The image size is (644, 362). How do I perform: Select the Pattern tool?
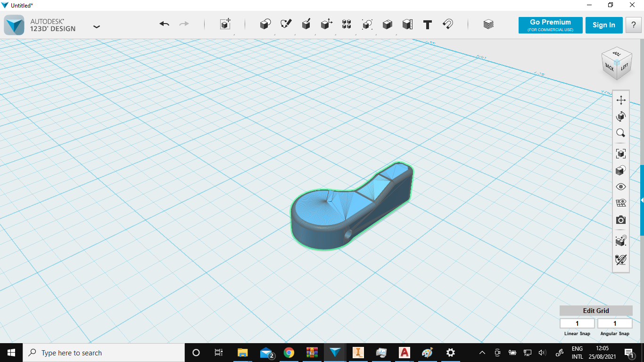(x=347, y=25)
